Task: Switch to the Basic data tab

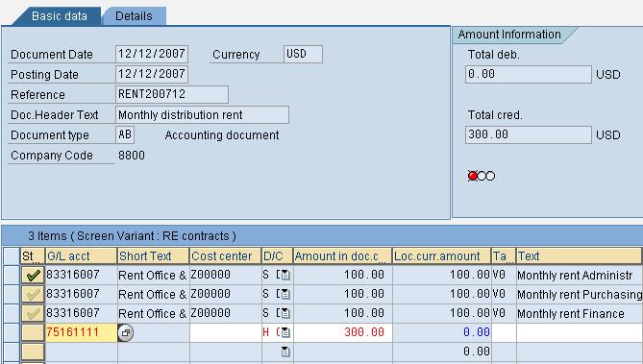Action: (59, 16)
